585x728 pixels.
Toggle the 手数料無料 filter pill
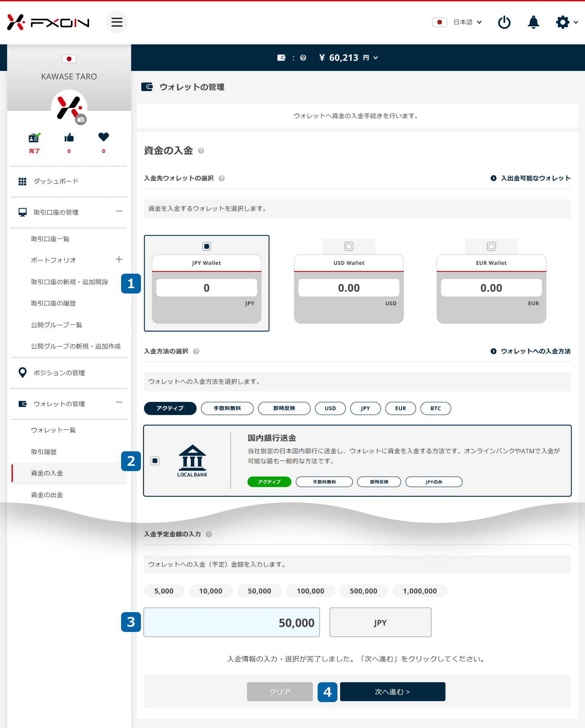tap(227, 408)
